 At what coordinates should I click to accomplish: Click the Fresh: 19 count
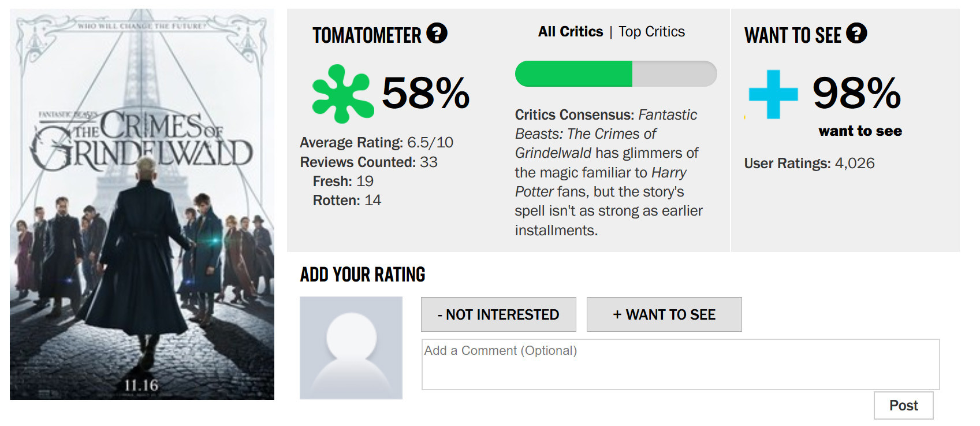pos(343,181)
